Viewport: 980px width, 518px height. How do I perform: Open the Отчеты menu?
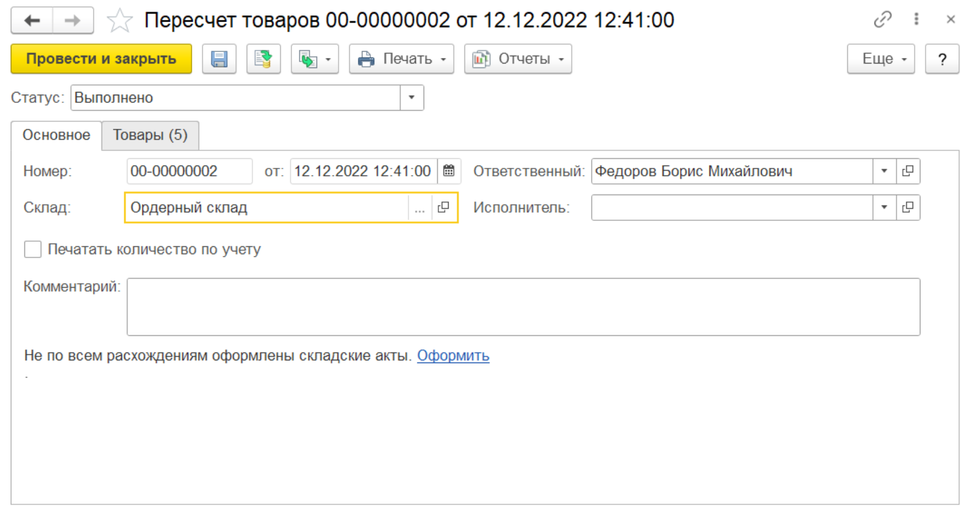click(x=518, y=59)
